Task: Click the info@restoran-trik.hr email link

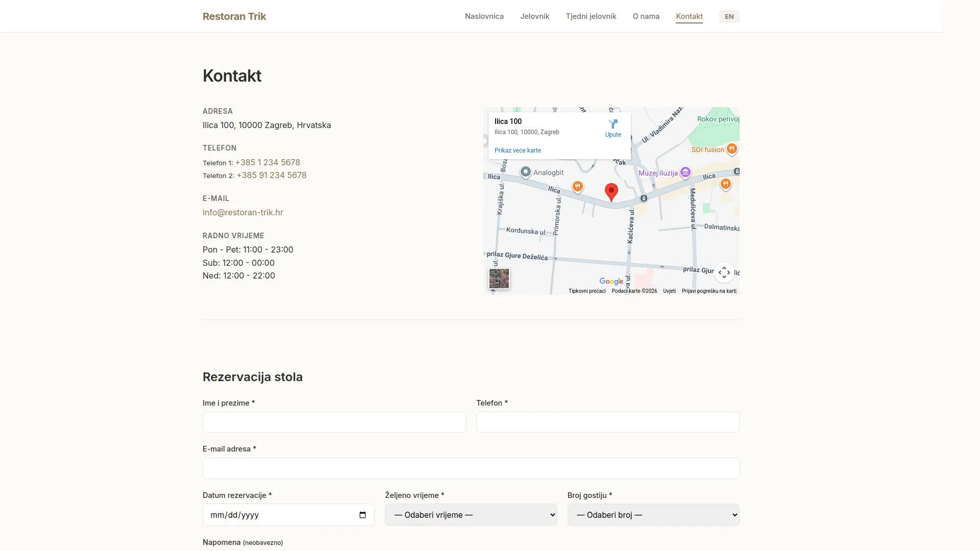Action: [242, 212]
